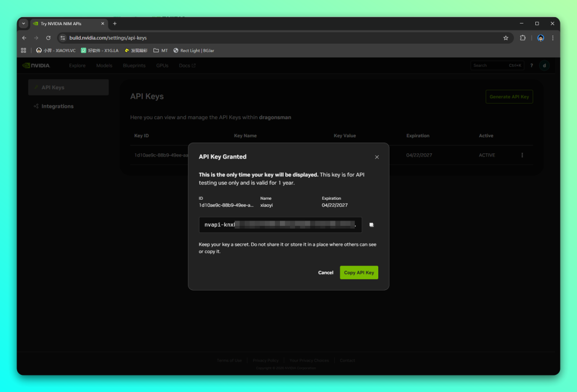Open the Chrome three-dot menu

pos(552,38)
